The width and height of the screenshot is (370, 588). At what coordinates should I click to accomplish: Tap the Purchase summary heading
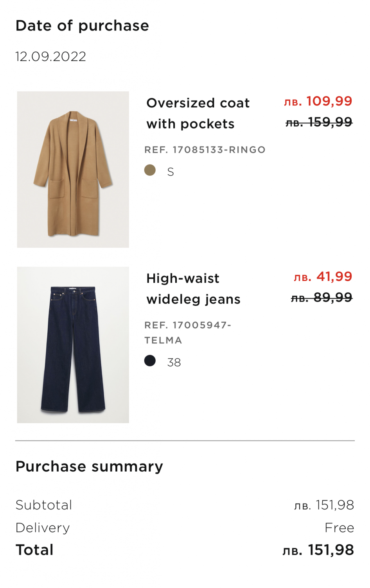pos(89,466)
